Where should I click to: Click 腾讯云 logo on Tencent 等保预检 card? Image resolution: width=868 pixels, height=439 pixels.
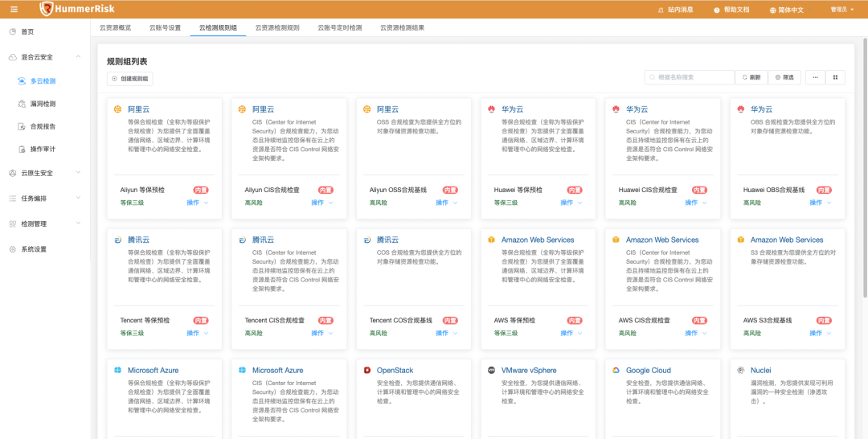(x=117, y=240)
